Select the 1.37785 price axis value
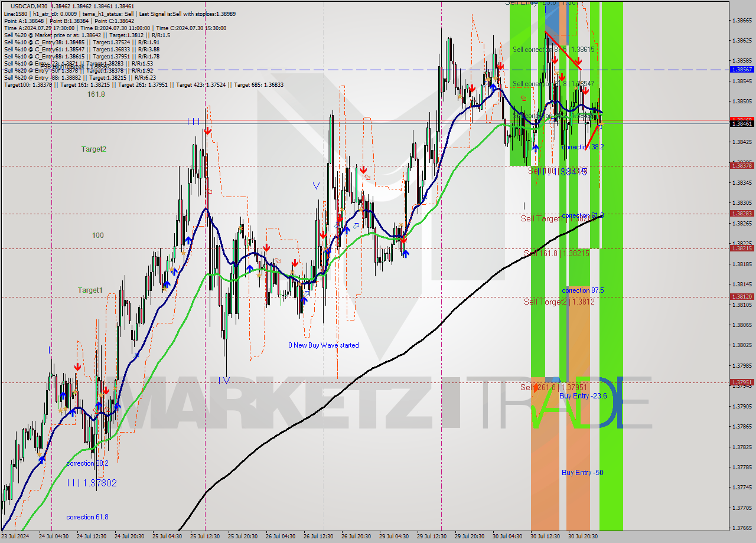The width and height of the screenshot is (756, 543). 742,467
